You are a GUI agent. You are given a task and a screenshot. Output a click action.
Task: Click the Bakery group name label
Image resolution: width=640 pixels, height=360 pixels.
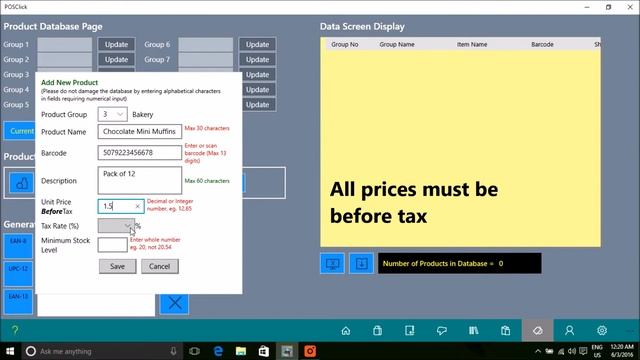point(143,115)
